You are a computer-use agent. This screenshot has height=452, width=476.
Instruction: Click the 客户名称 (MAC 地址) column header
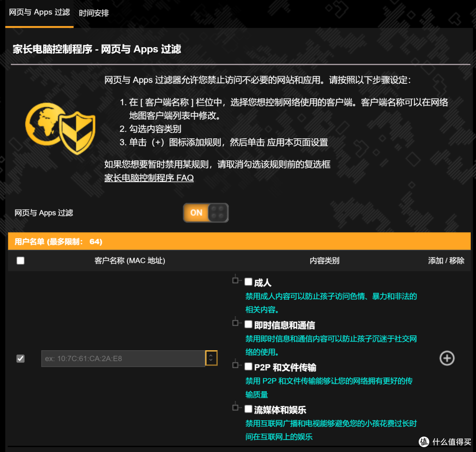click(130, 260)
